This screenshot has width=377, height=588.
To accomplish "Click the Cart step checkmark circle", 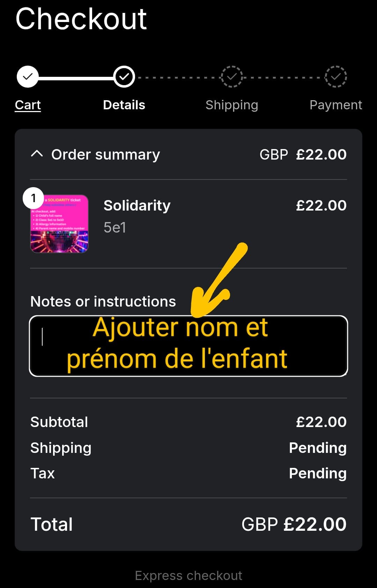I will click(x=28, y=76).
